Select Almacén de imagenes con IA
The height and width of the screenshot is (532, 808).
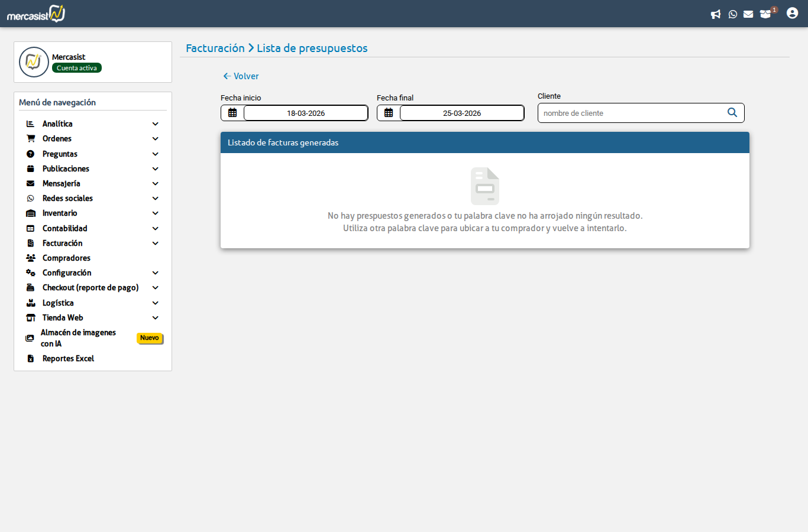77,338
